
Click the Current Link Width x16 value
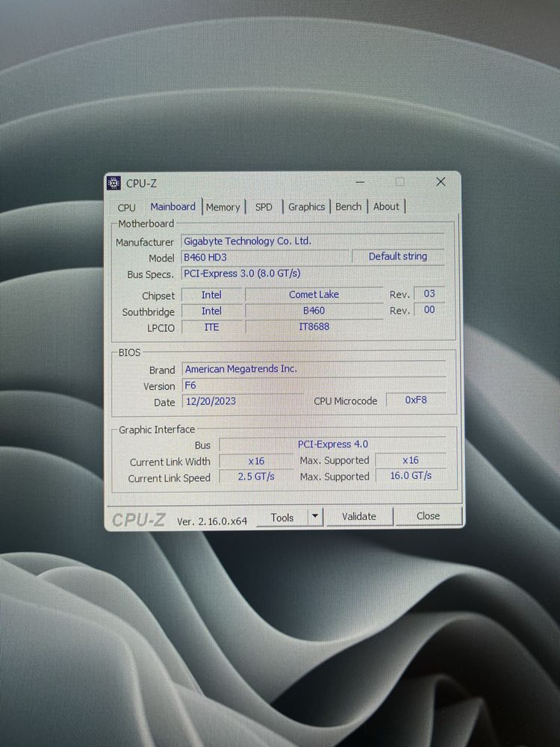pyautogui.click(x=256, y=461)
